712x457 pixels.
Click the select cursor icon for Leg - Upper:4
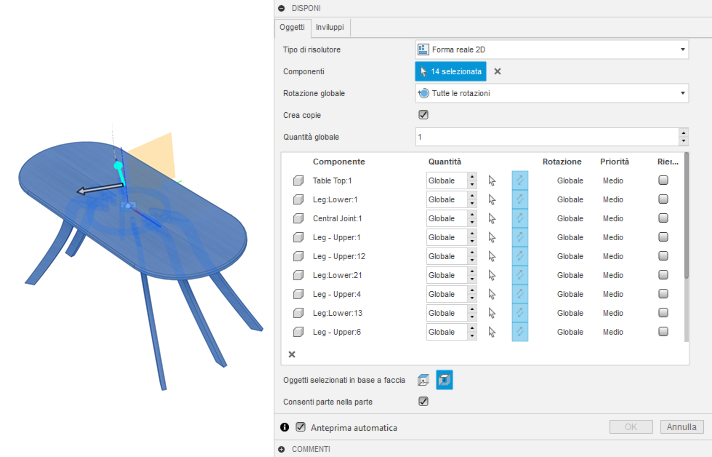click(x=492, y=294)
